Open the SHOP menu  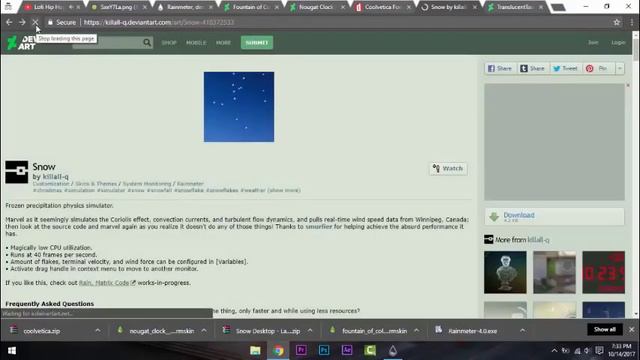pos(169,42)
